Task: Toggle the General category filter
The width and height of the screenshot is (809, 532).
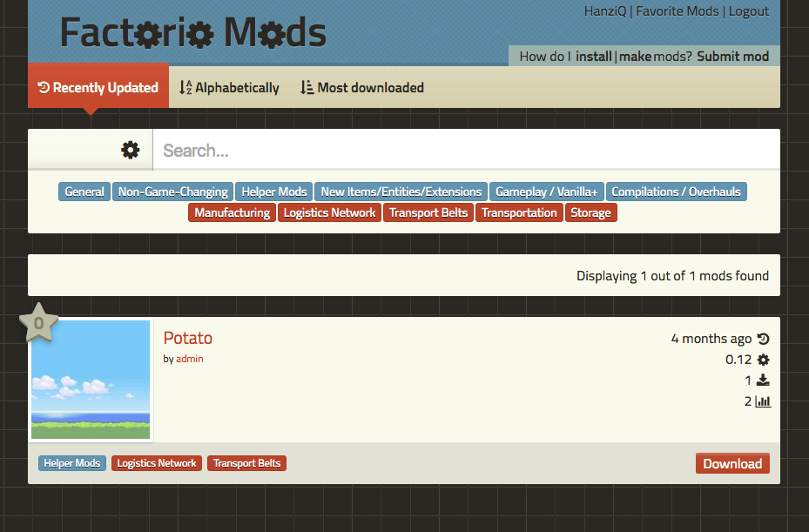Action: 84,192
